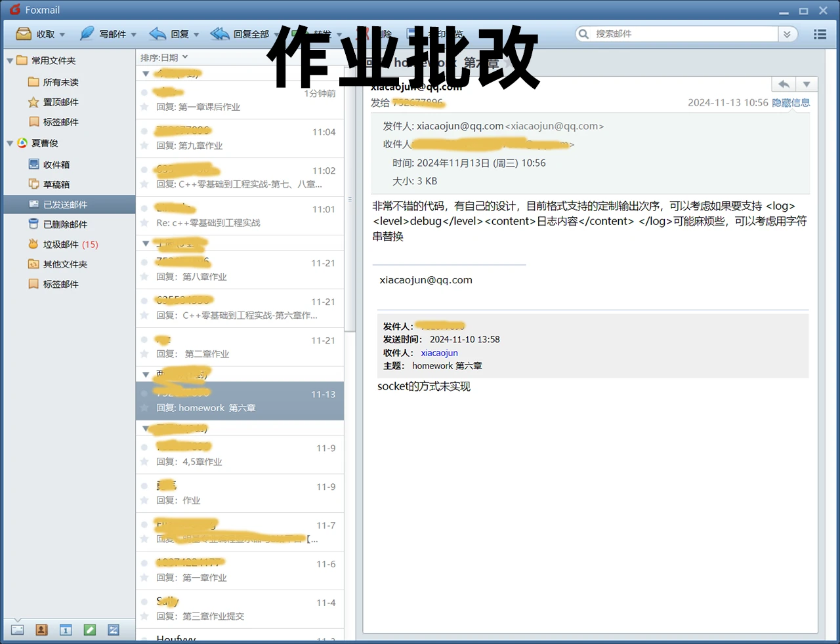The width and height of the screenshot is (840, 644).
Task: Click the xiacaojun recipient link in quoted mail
Action: click(439, 353)
